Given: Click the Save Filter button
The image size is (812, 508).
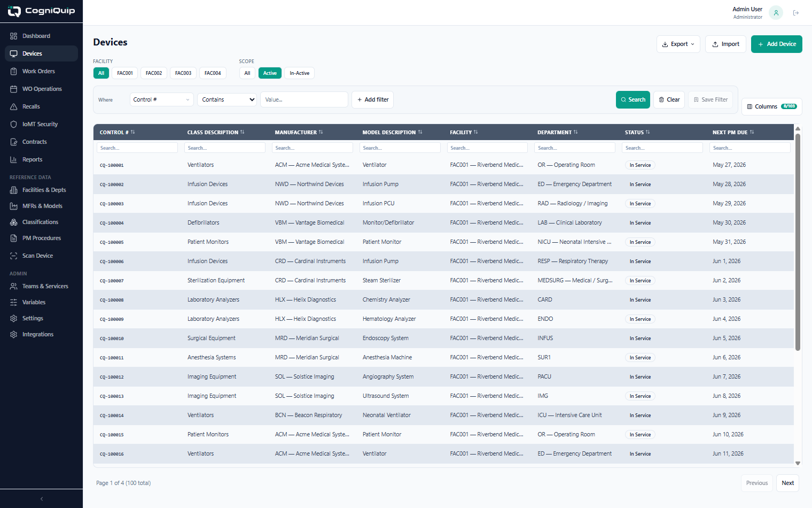Looking at the screenshot, I should coord(710,99).
